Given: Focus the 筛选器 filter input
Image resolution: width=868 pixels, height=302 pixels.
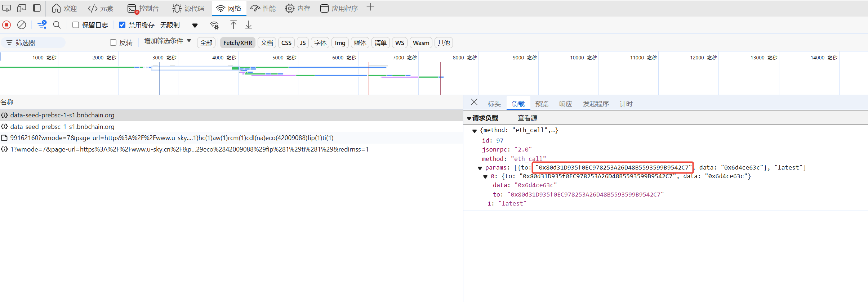Looking at the screenshot, I should [33, 43].
